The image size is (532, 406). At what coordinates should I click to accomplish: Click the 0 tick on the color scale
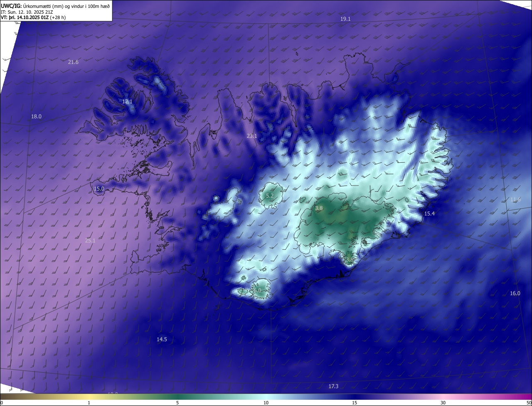point(2,403)
